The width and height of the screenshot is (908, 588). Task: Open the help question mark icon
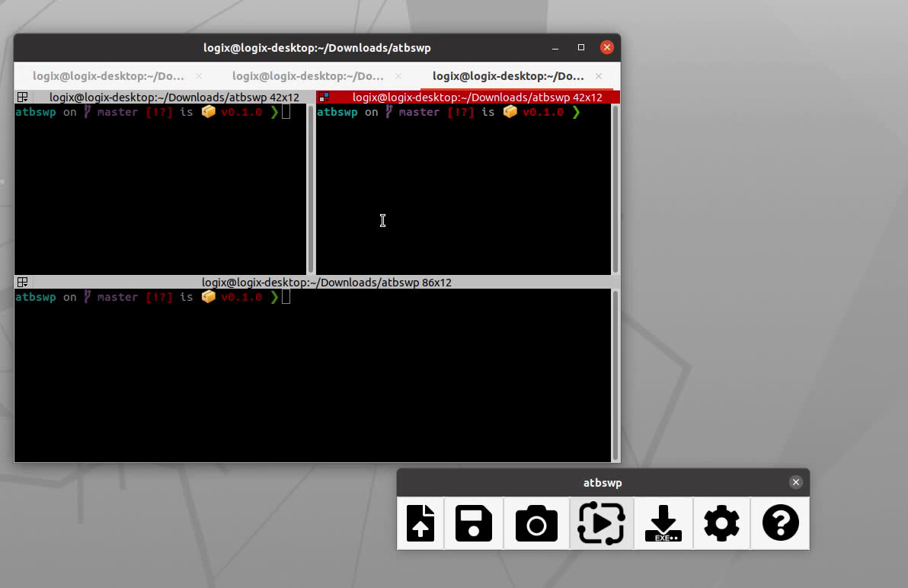coord(780,523)
